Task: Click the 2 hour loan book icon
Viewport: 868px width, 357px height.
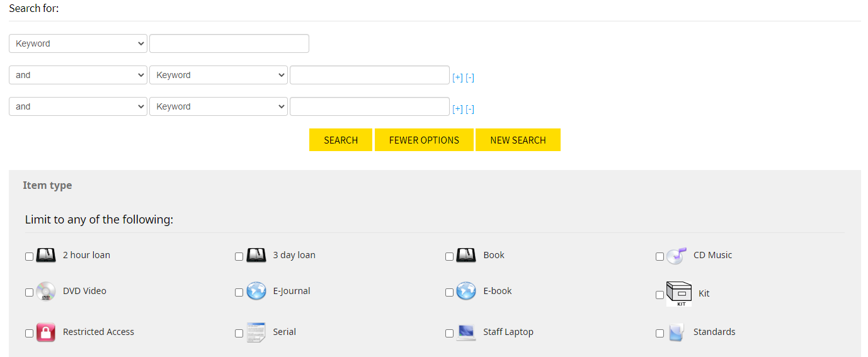Action: 46,256
